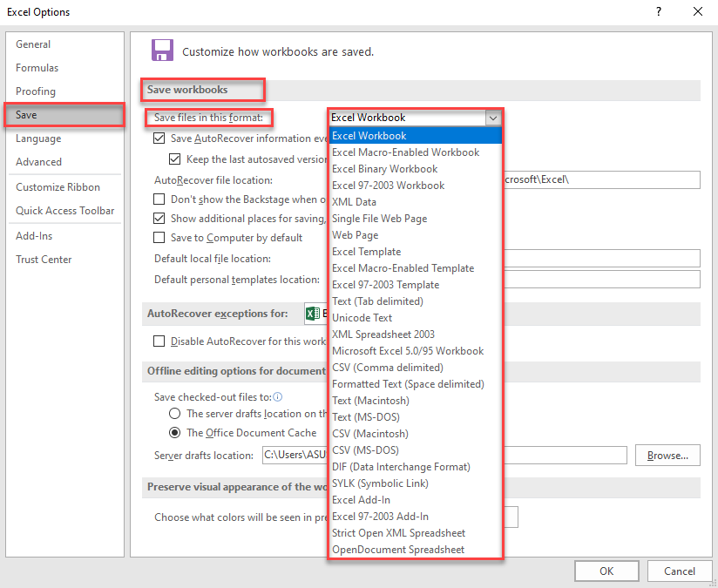The width and height of the screenshot is (718, 588).
Task: Click the Default personal templates location field
Action: click(x=602, y=280)
